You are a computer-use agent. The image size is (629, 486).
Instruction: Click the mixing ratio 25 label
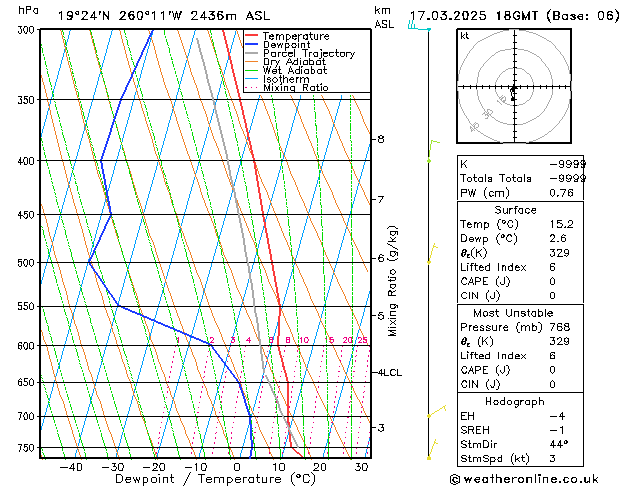coord(362,340)
